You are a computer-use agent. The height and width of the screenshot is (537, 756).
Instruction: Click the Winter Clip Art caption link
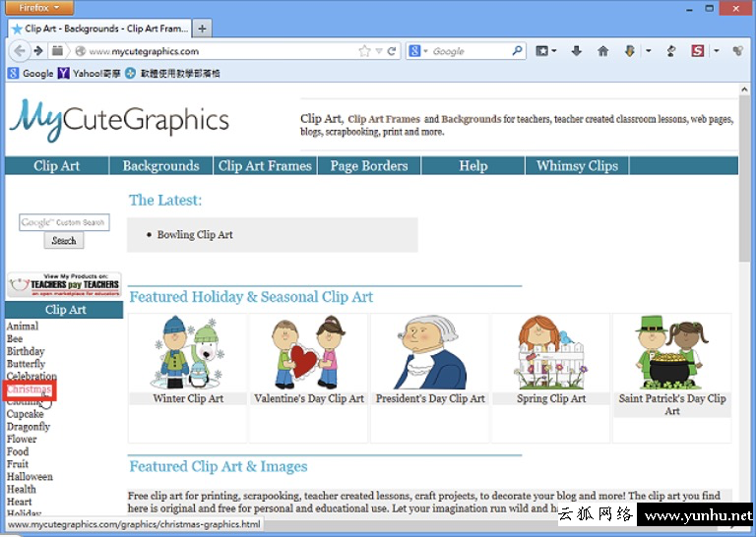point(188,398)
